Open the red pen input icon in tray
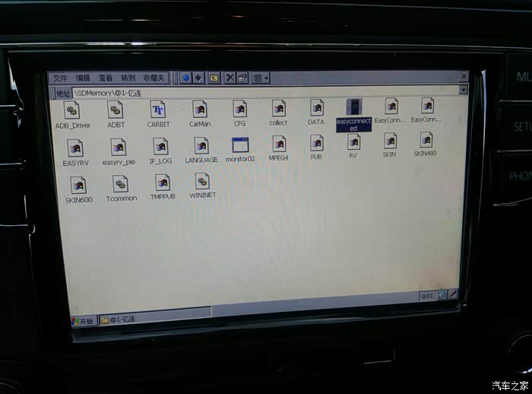The width and height of the screenshot is (532, 394). tap(453, 294)
